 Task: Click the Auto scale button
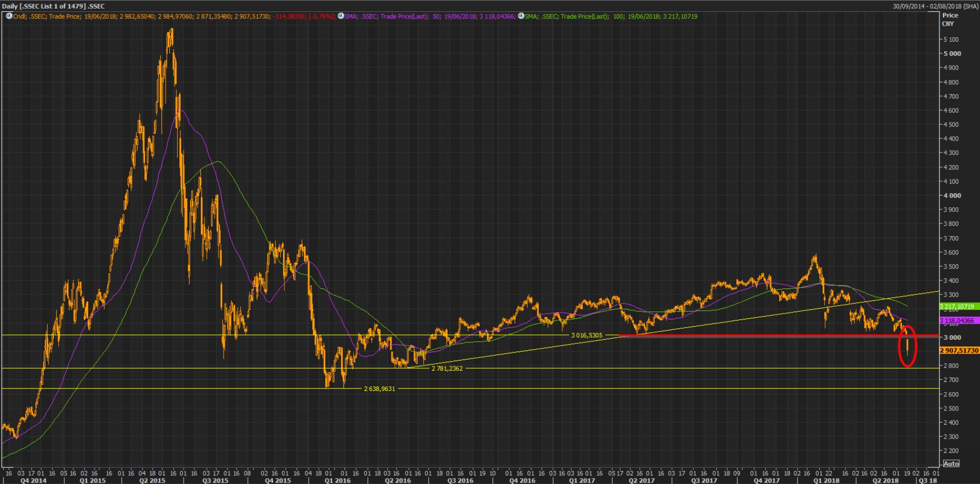tap(951, 464)
